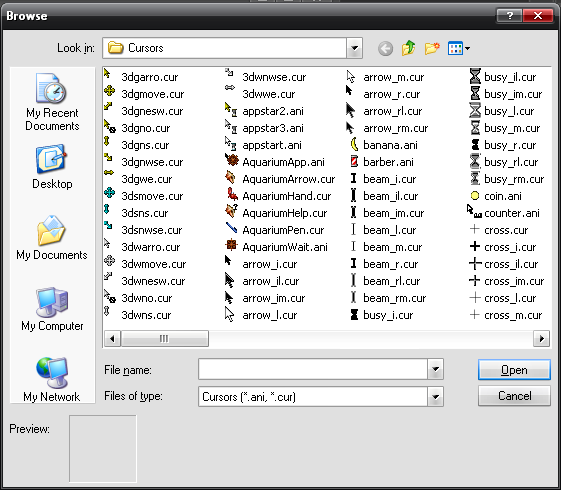
Task: Click into the File name text field
Action: pyautogui.click(x=313, y=369)
